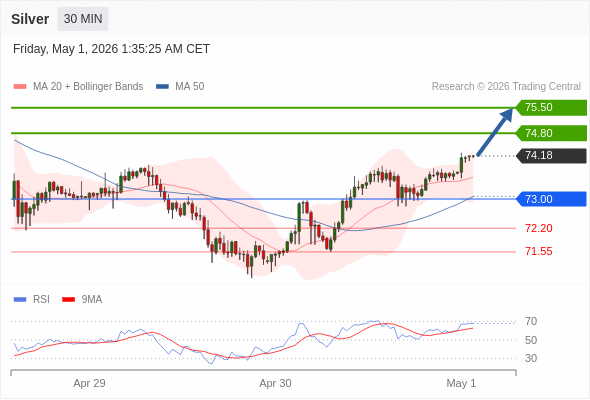Click the red 9MA legend swatch
This screenshot has height=400, width=590.
point(68,300)
